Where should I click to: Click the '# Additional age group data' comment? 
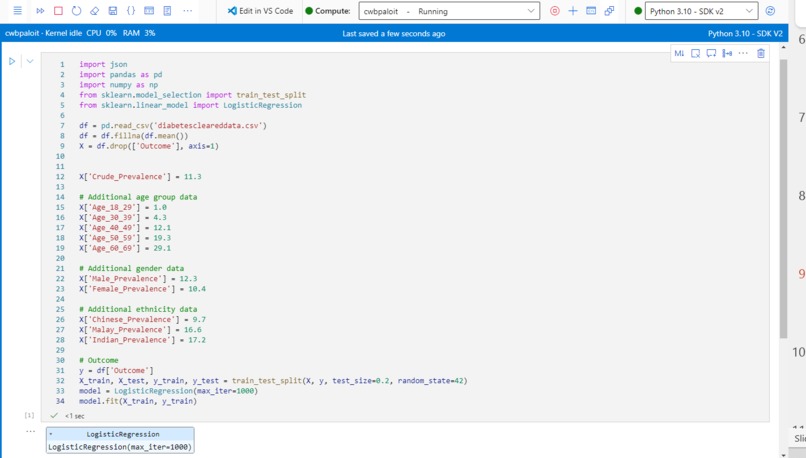[x=138, y=197]
